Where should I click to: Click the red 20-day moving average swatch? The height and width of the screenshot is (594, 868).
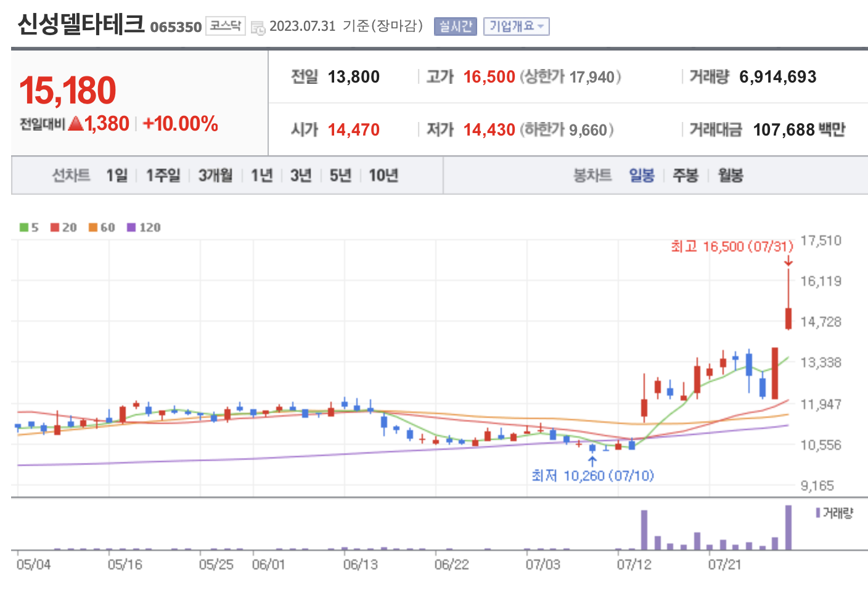click(55, 227)
